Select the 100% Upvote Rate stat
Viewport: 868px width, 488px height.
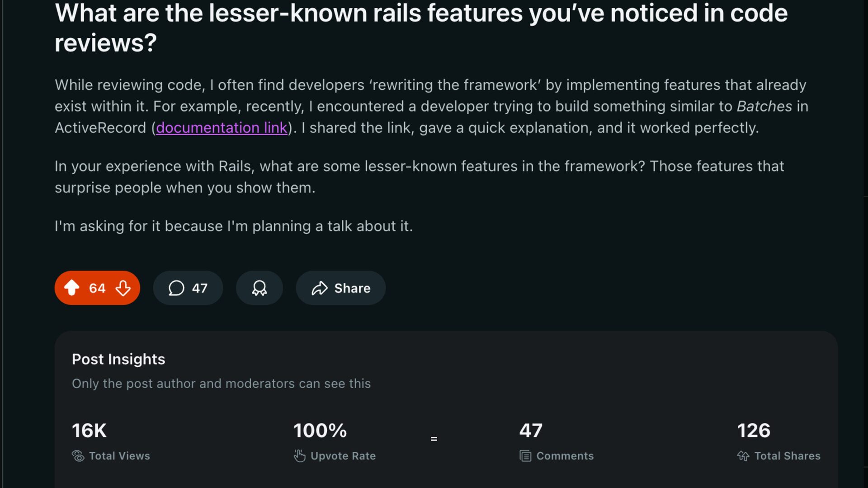point(320,431)
